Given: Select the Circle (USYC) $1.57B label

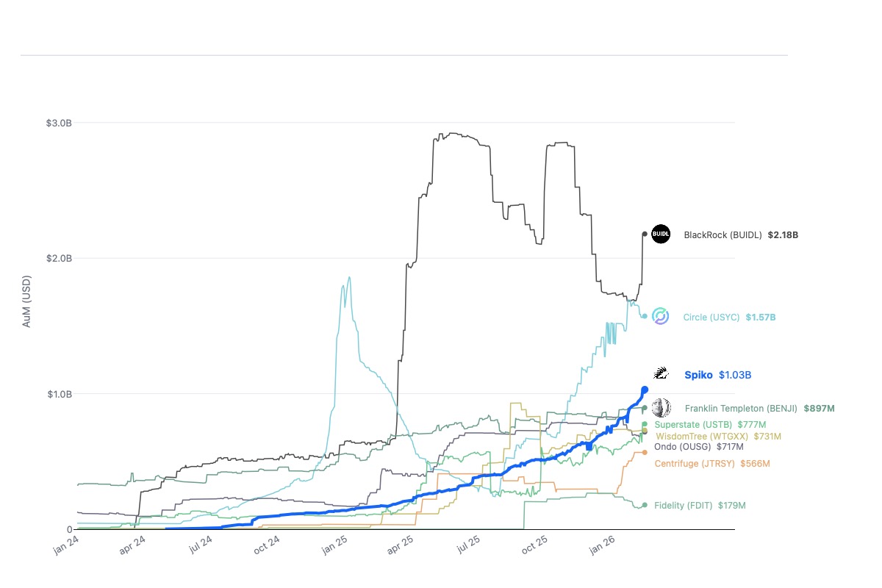Looking at the screenshot, I should [x=729, y=318].
